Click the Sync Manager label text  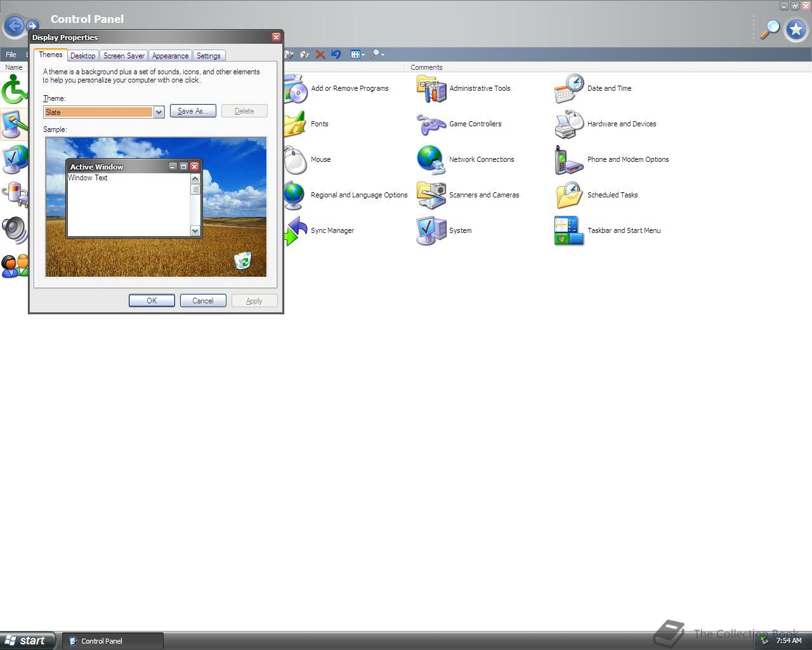[332, 230]
